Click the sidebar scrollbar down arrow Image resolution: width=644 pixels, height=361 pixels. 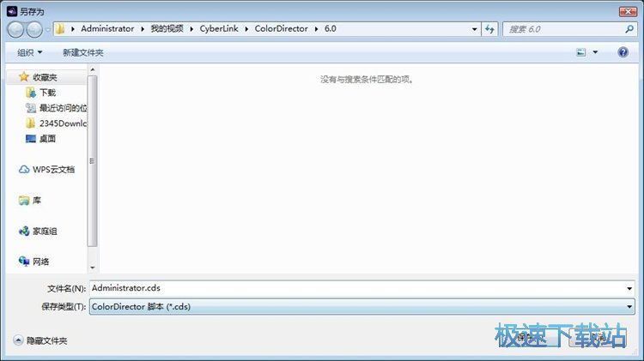[x=93, y=268]
